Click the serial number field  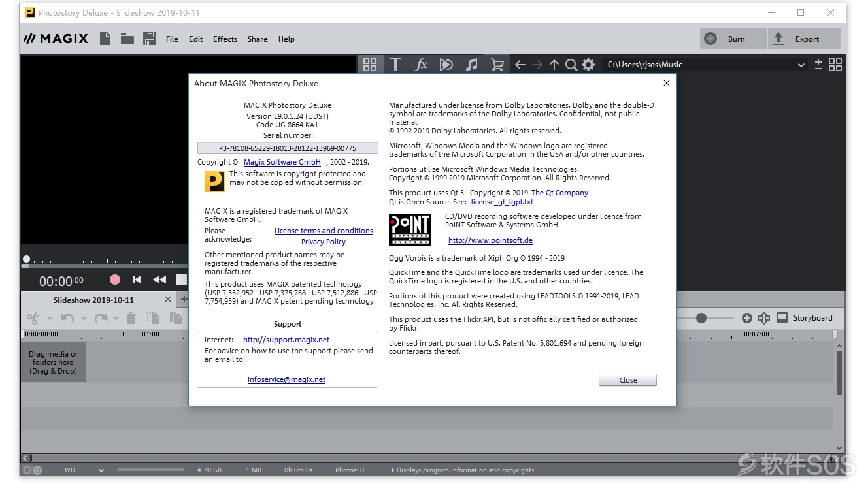(288, 148)
